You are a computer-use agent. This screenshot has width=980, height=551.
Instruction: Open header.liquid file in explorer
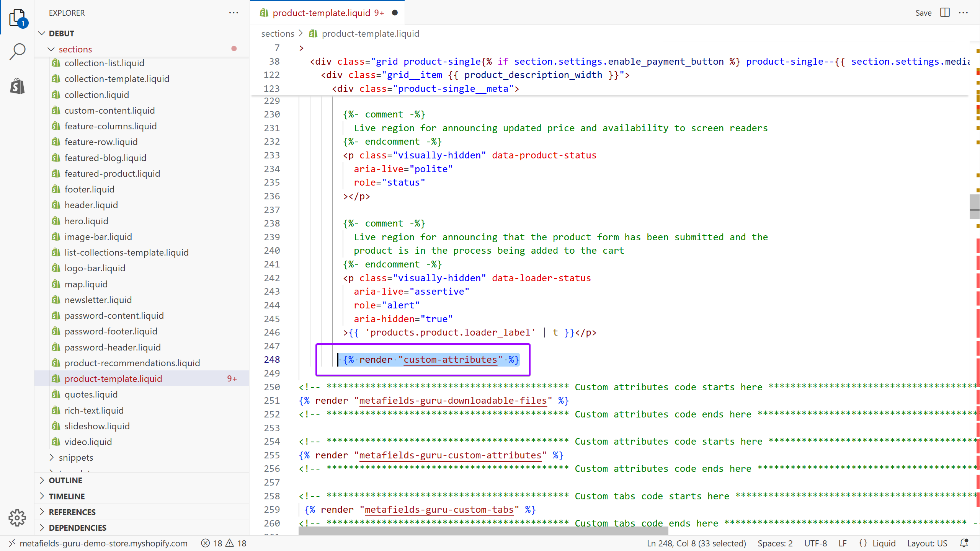pyautogui.click(x=91, y=205)
